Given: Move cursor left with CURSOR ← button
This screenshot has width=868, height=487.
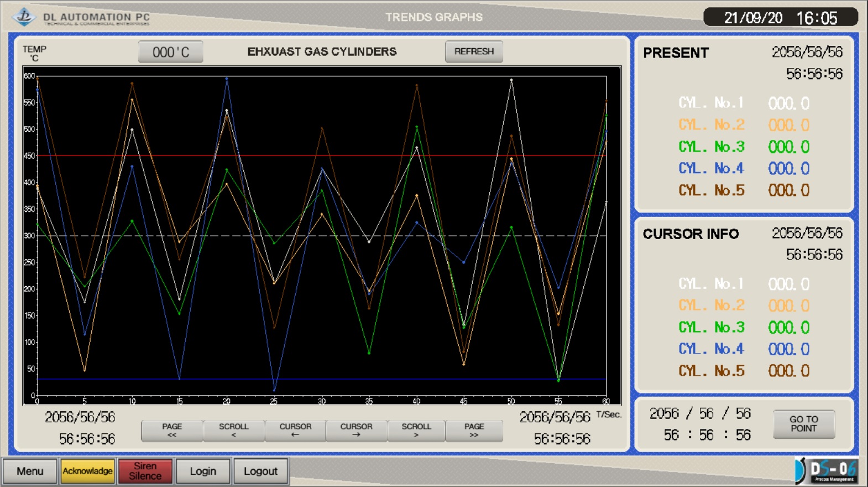Looking at the screenshot, I should (295, 431).
